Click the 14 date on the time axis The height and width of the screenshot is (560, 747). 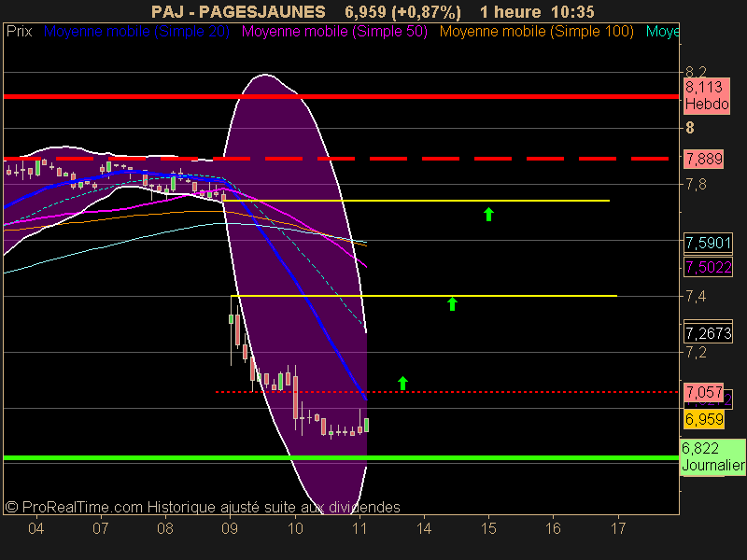tap(424, 528)
